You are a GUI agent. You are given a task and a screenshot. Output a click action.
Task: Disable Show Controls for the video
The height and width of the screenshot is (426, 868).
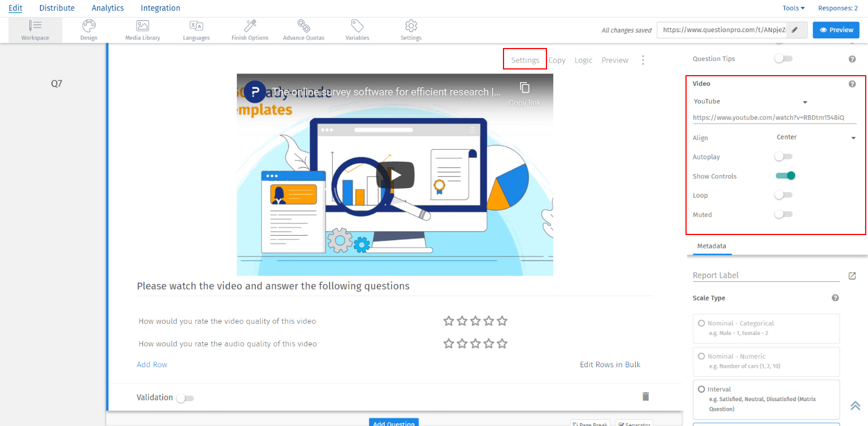coord(785,176)
